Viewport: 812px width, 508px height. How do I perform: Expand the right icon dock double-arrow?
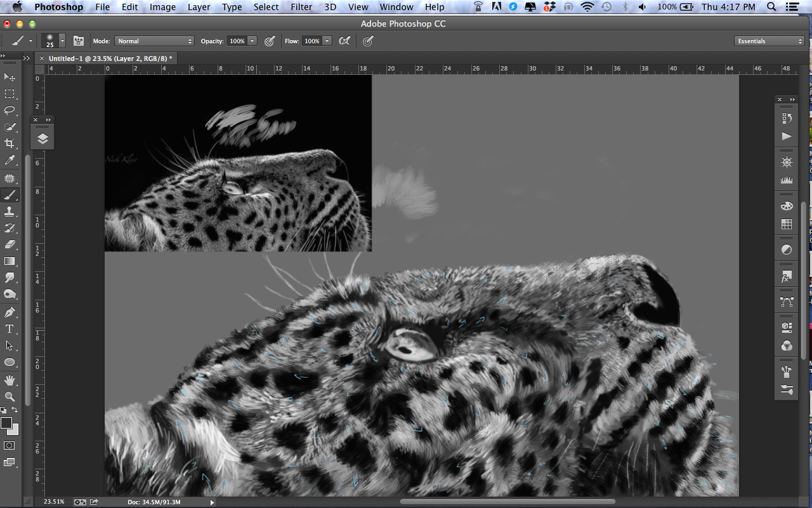click(792, 100)
